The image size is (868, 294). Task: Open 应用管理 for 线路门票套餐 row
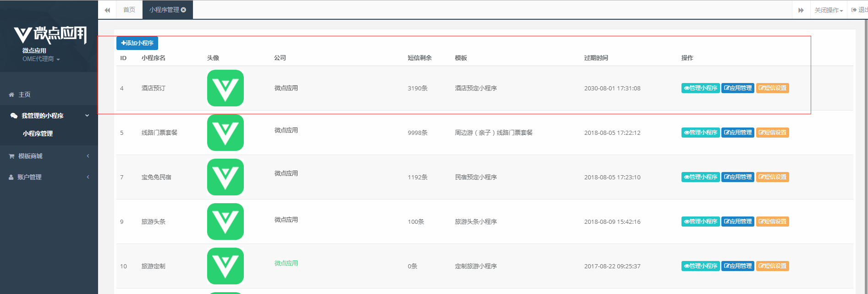tap(737, 133)
